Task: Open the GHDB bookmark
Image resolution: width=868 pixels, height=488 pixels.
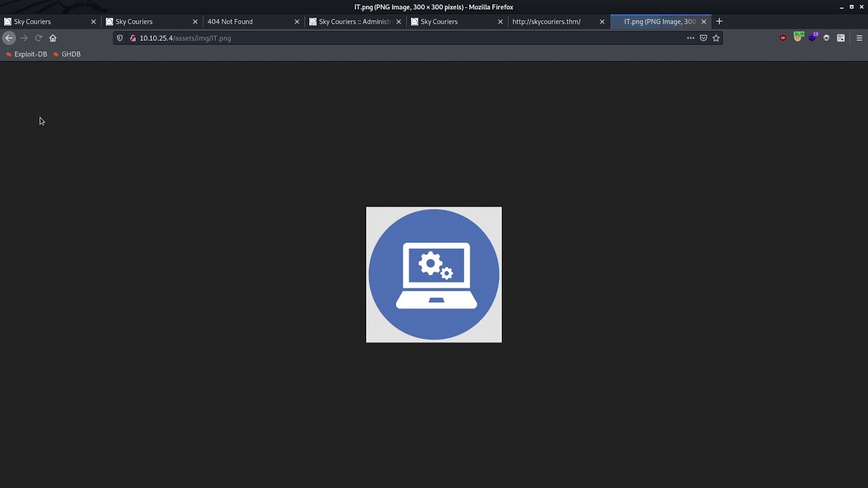Action: [x=66, y=54]
